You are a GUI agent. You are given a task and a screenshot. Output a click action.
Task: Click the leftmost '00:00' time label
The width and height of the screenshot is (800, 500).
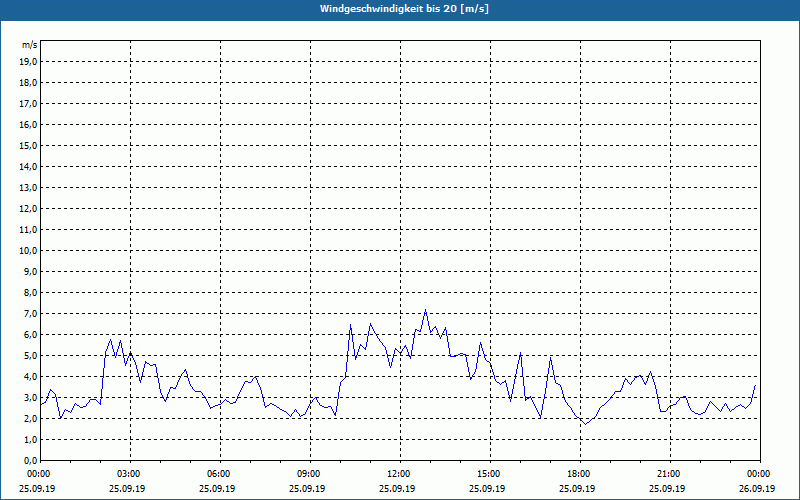[x=39, y=474]
